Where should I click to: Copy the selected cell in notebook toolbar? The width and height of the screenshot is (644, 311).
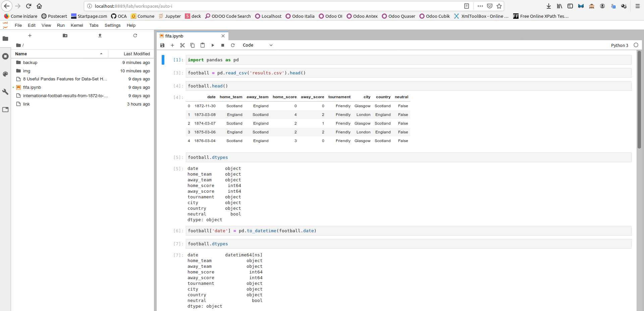click(x=193, y=45)
